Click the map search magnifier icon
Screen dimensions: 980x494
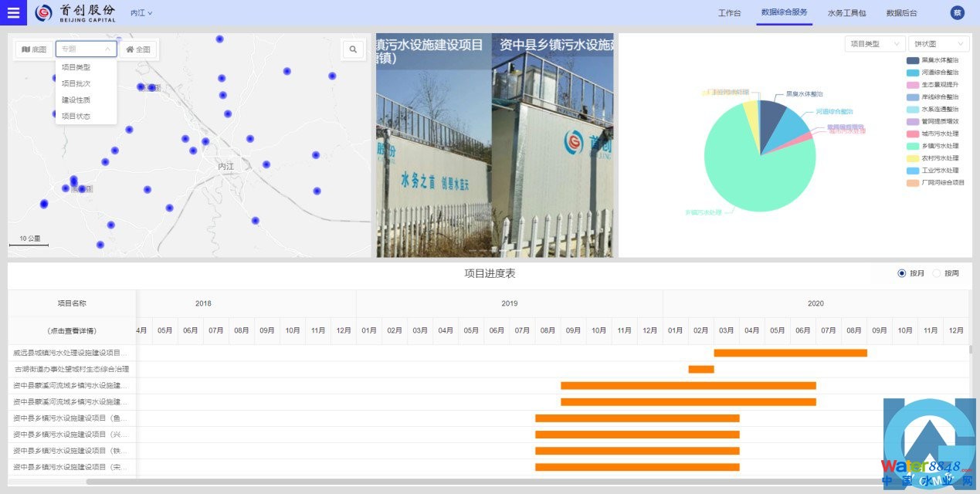tap(353, 49)
